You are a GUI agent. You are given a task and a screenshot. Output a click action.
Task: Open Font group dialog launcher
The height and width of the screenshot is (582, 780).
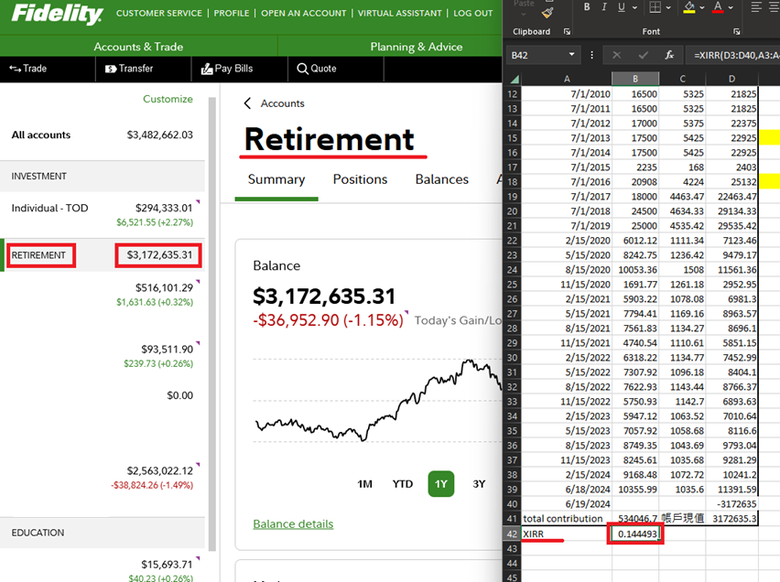click(x=737, y=31)
